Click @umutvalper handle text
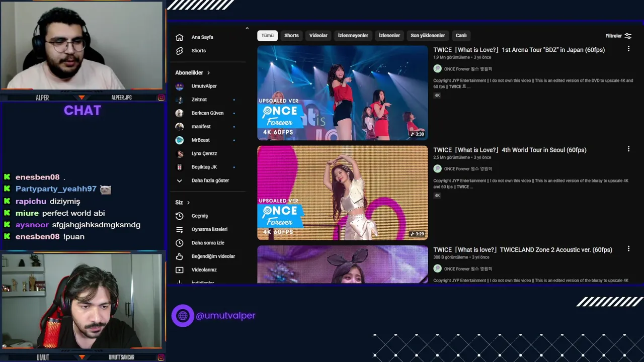 tap(225, 316)
